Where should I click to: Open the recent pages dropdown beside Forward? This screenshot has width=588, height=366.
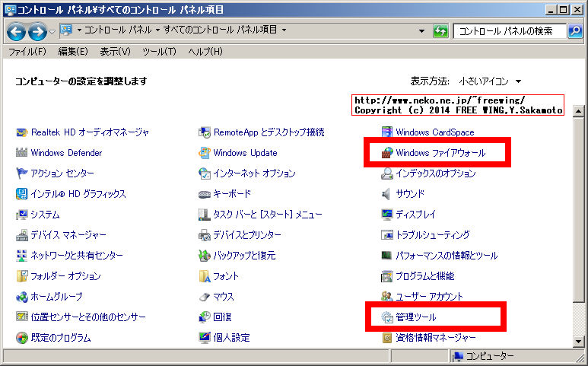coord(52,32)
